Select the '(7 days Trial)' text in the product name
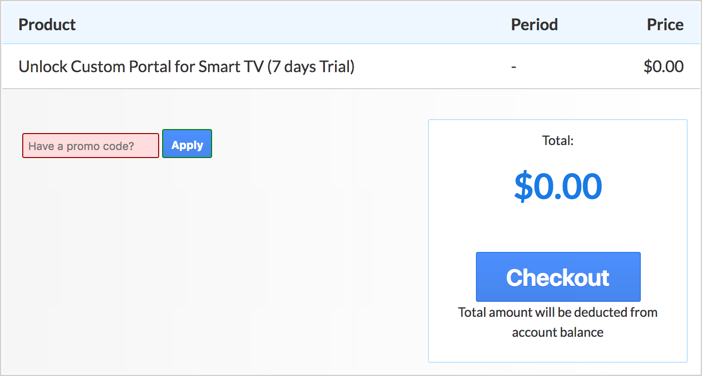 311,67
